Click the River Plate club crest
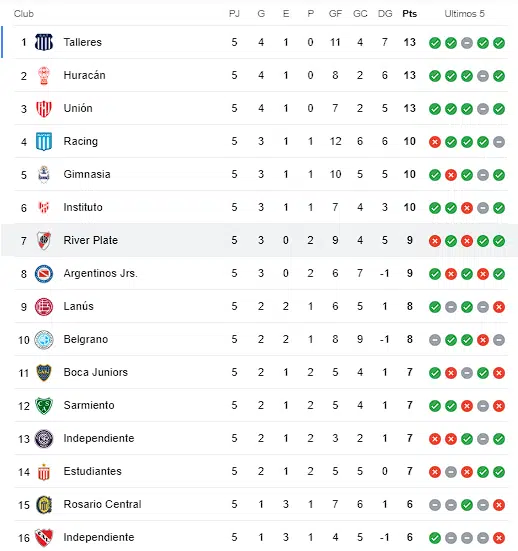 click(x=44, y=241)
